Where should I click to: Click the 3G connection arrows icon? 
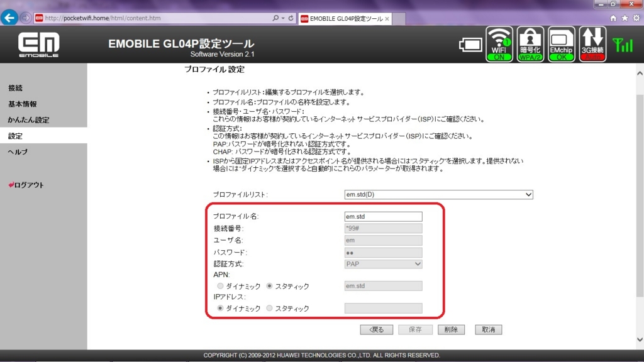(x=592, y=45)
